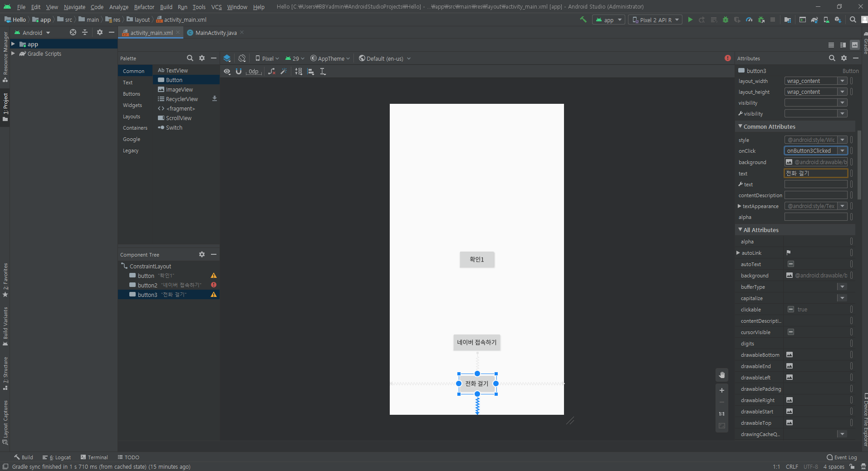Click Infer Constraints magic wand icon
Viewport: 868px width, 471px height.
click(284, 71)
